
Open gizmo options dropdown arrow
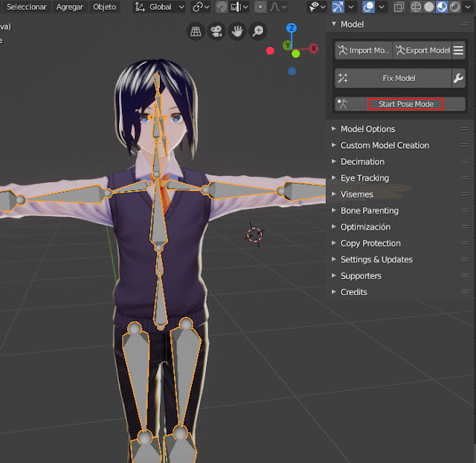[351, 7]
